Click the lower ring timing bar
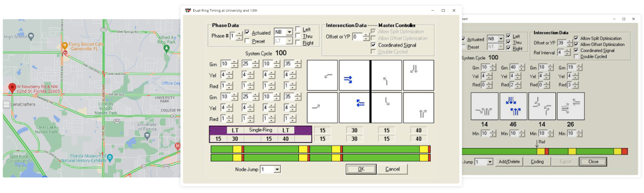This screenshot has height=193, width=644. 320,158
